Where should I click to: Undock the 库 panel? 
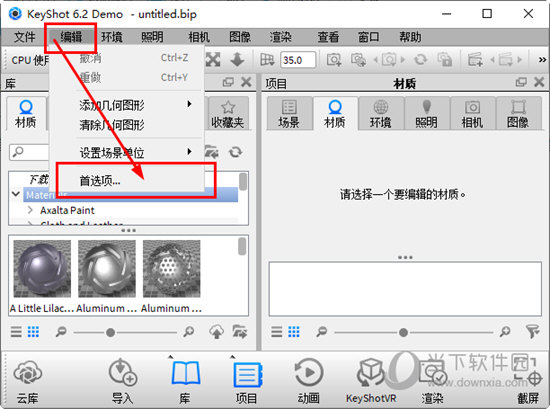click(228, 82)
